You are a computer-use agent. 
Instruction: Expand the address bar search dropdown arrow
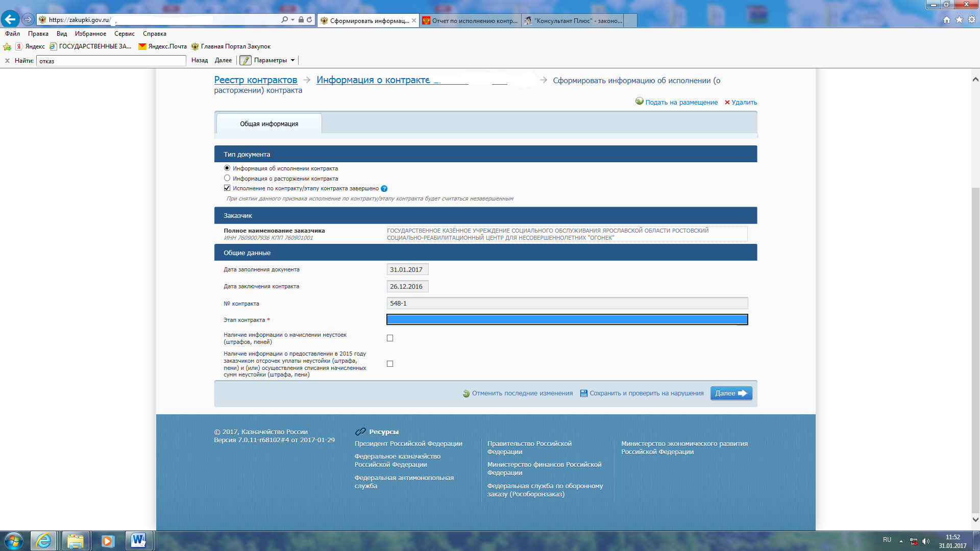(x=292, y=19)
